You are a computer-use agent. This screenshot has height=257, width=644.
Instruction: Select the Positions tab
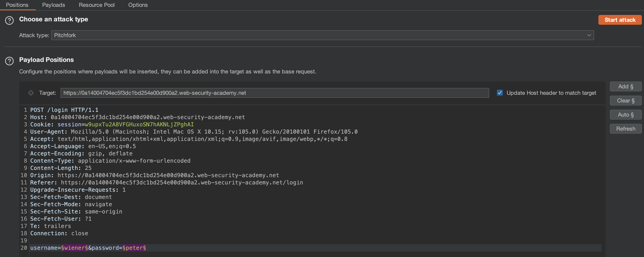(x=17, y=5)
